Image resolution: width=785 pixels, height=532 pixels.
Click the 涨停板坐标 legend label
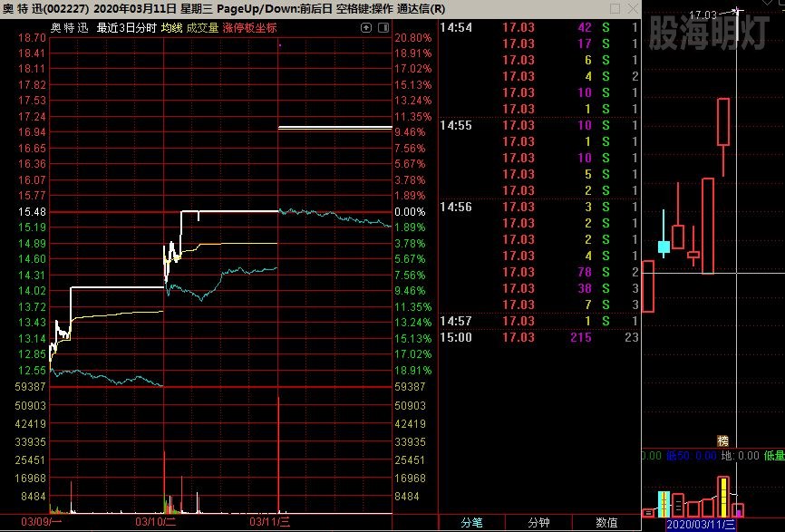[x=250, y=28]
